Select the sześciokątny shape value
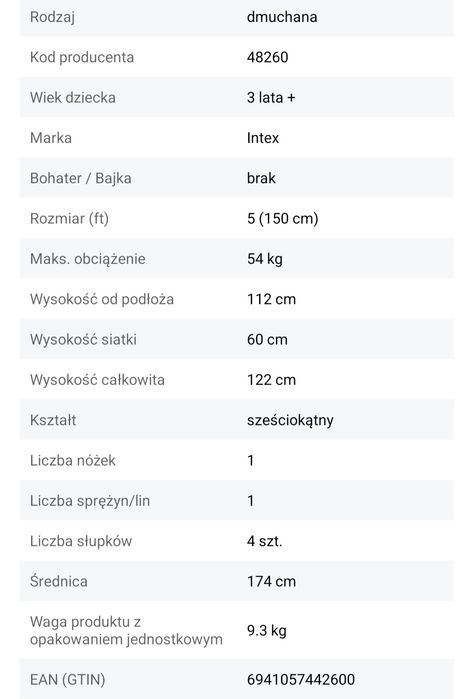The height and width of the screenshot is (699, 466). tap(290, 420)
